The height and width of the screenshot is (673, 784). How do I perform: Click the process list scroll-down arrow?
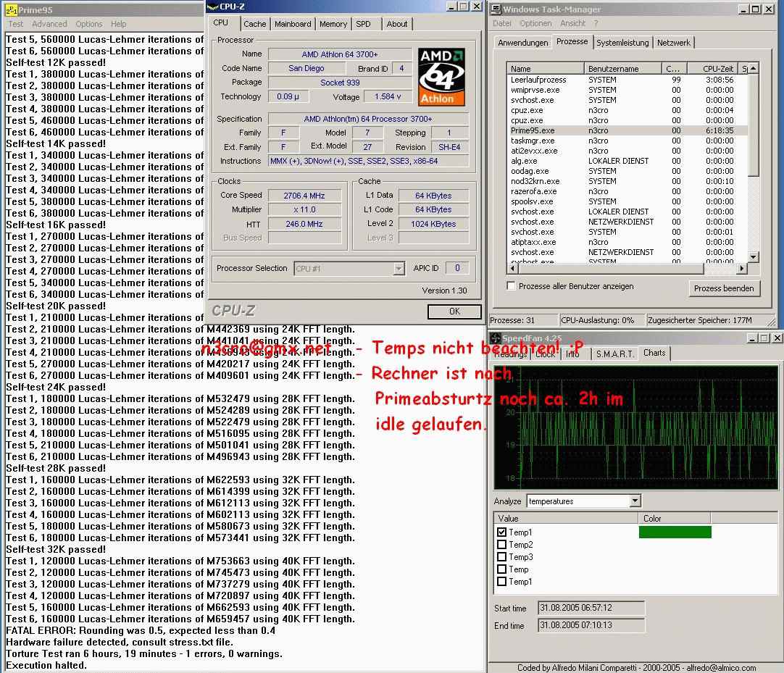coord(754,257)
